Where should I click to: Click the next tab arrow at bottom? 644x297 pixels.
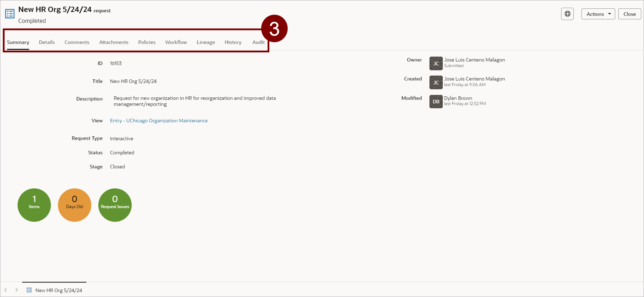click(x=17, y=290)
